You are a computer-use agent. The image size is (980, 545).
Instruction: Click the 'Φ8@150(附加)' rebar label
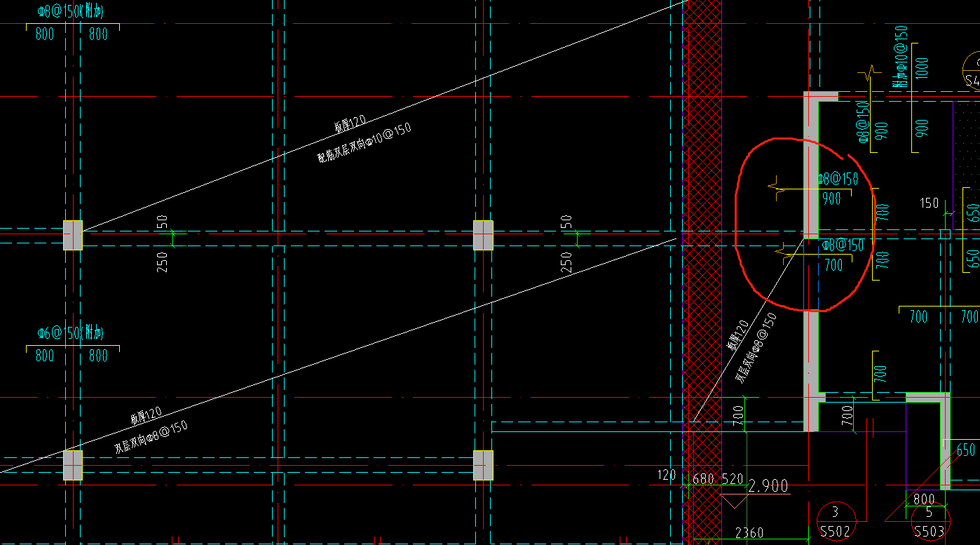71,13
